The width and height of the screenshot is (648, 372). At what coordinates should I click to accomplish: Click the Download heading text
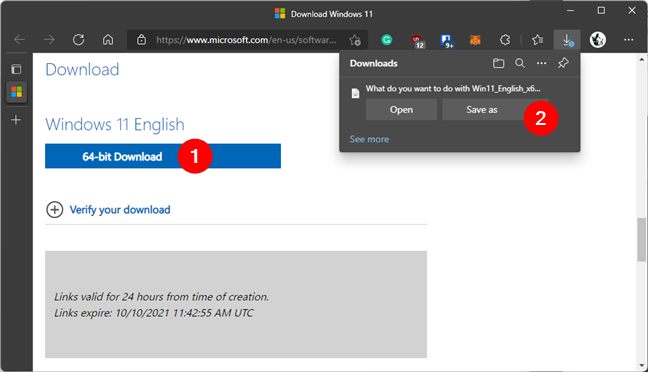(82, 69)
